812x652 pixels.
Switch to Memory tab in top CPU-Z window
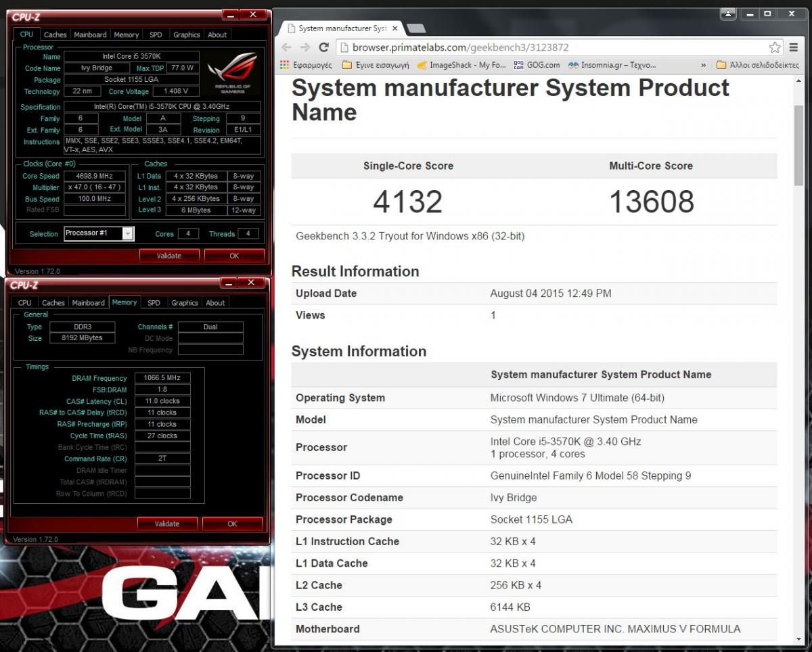point(127,34)
